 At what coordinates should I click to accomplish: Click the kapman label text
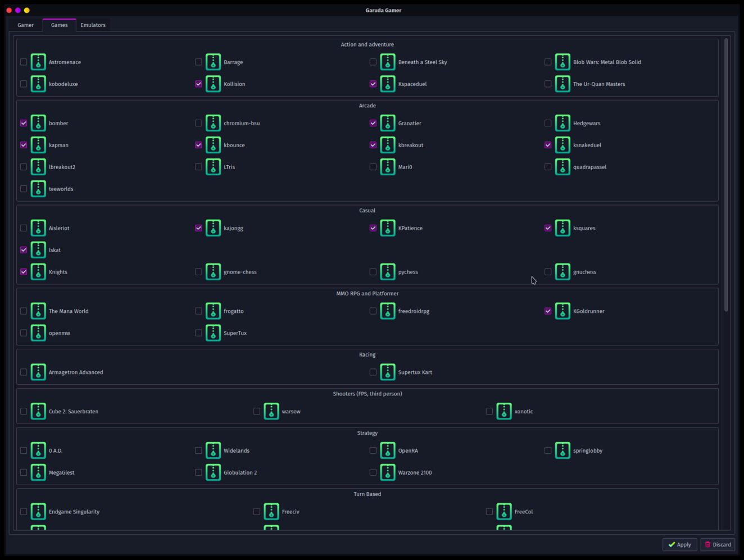click(x=58, y=145)
